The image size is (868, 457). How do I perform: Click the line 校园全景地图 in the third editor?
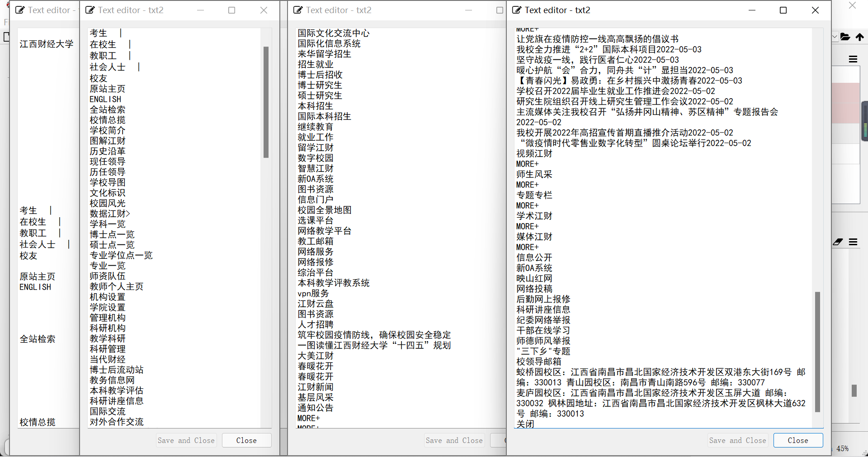[325, 210]
